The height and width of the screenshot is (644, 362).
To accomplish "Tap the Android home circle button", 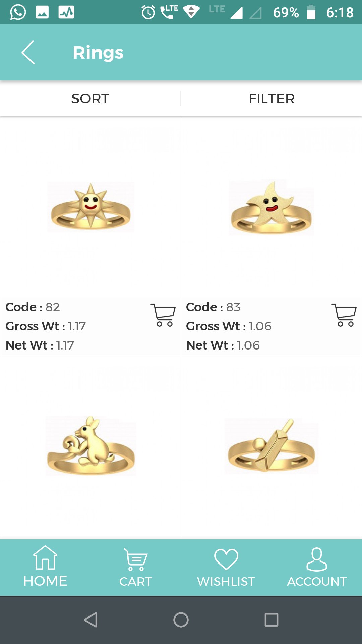I will coord(181,620).
